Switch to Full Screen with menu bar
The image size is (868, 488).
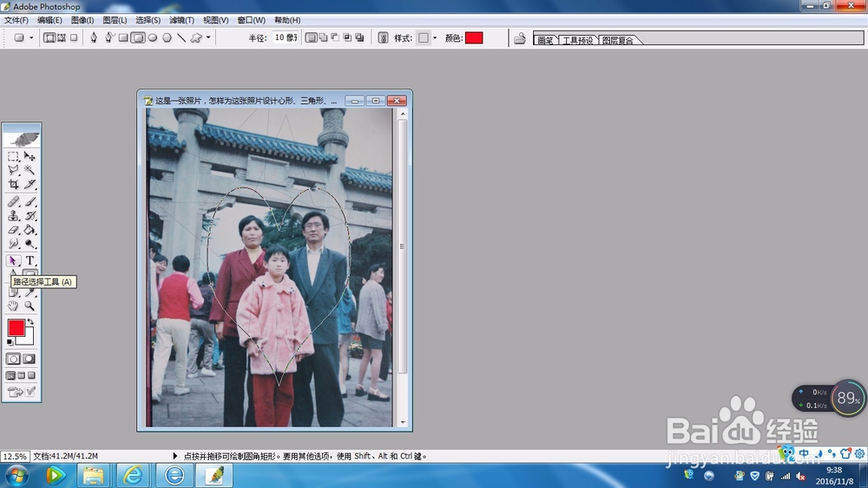click(x=21, y=376)
